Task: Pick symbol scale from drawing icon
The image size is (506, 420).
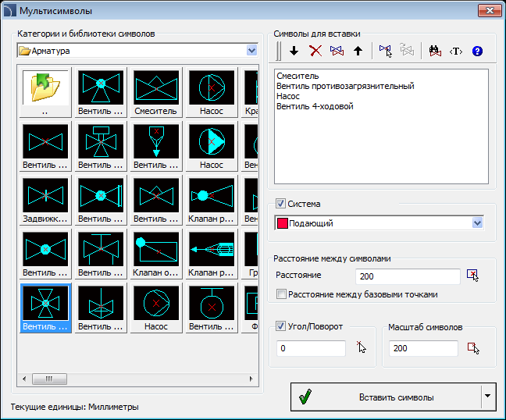Action: 473,348
